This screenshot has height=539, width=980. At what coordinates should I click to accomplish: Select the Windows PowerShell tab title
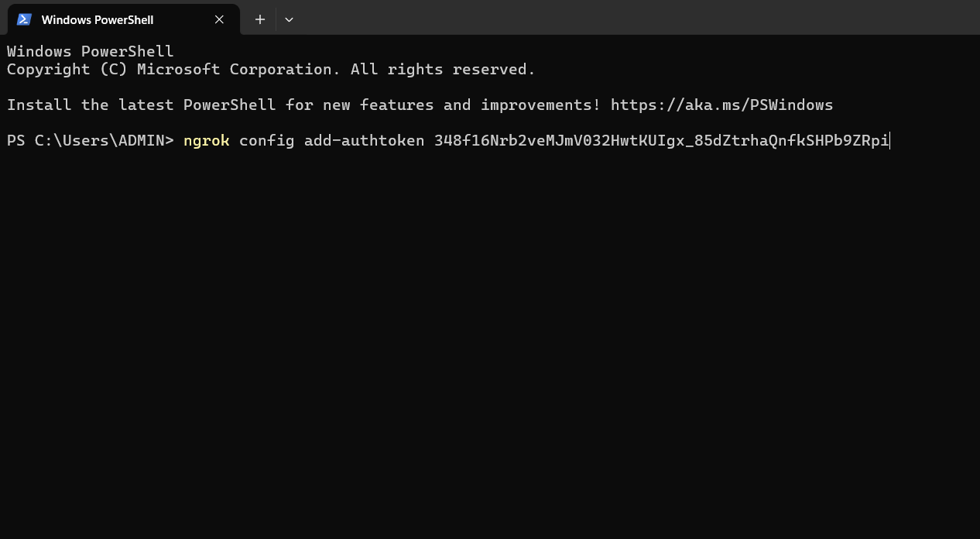tap(98, 19)
